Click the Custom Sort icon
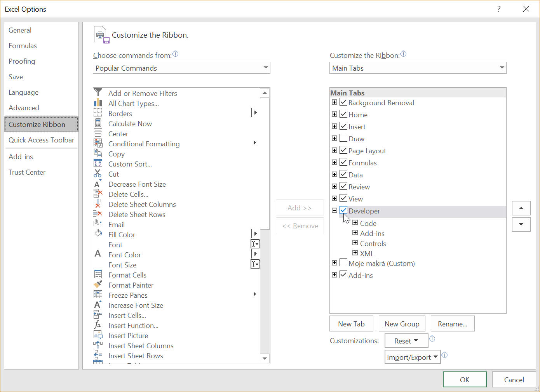The image size is (540, 392). pos(98,163)
